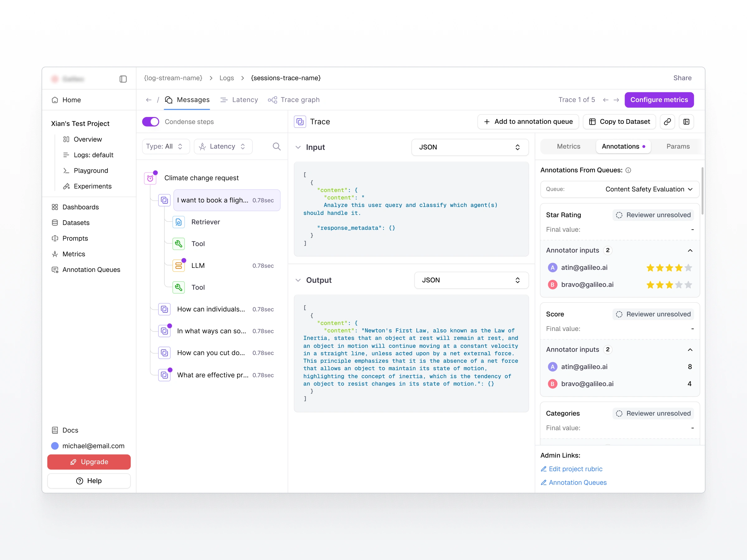This screenshot has width=747, height=560.
Task: Collapse the Input section chevron
Action: click(x=298, y=147)
